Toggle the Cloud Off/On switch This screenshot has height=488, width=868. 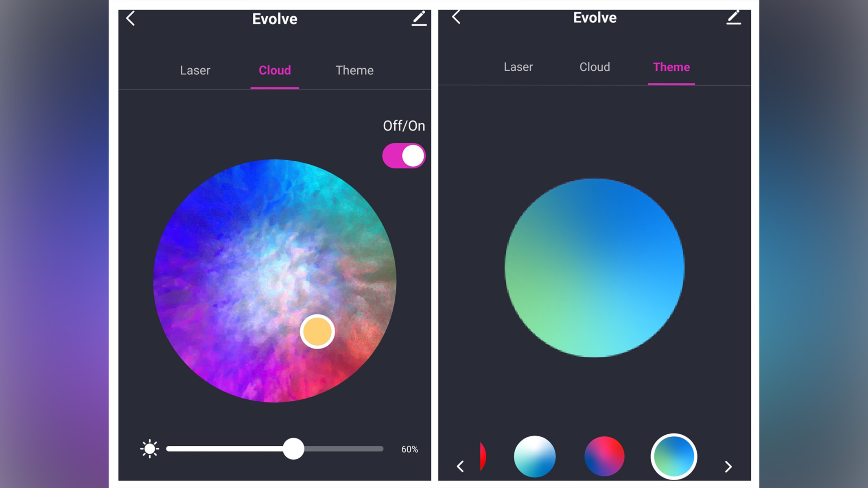pyautogui.click(x=404, y=155)
